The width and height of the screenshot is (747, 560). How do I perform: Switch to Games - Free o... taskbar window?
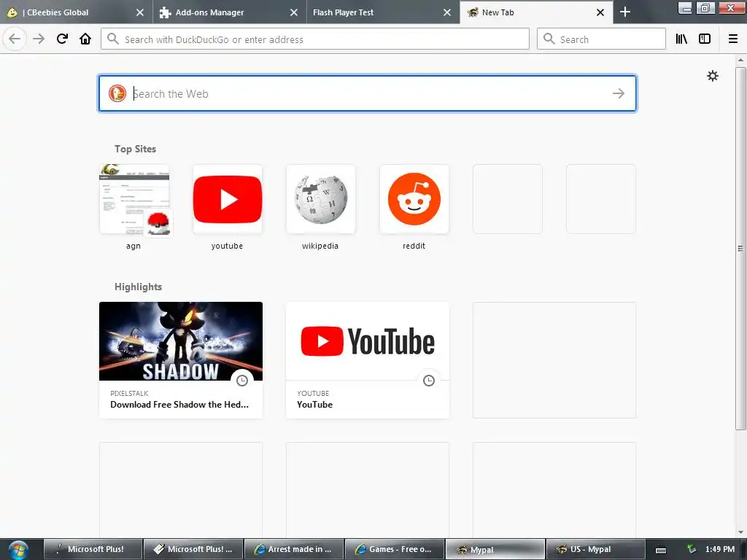(395, 549)
